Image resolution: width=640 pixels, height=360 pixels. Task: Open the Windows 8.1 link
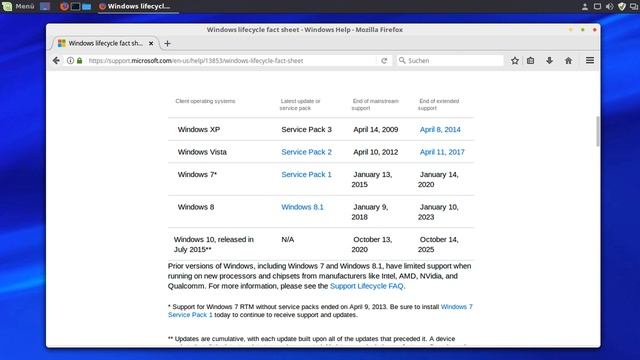coord(302,207)
